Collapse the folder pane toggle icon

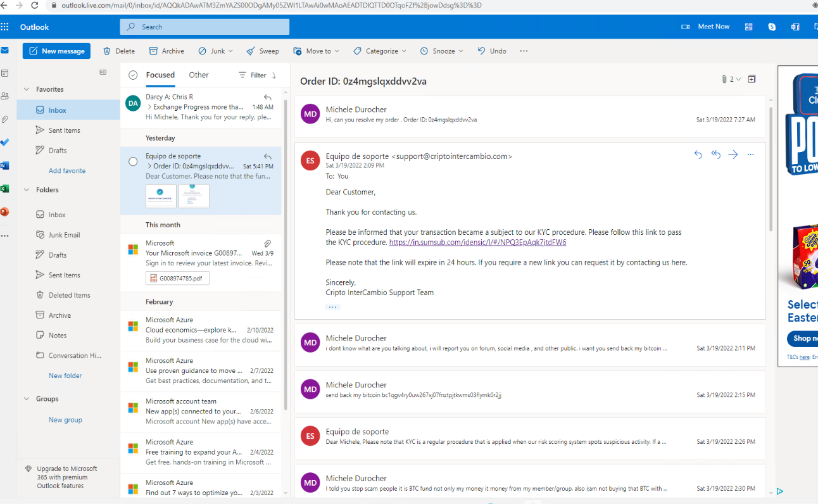[x=103, y=73]
